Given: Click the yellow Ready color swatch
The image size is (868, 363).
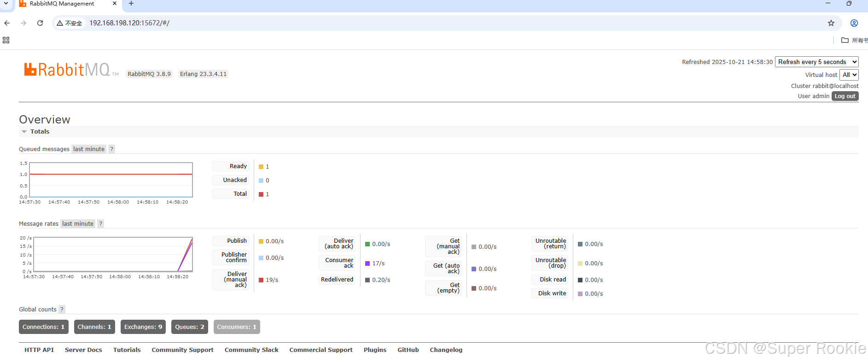Looking at the screenshot, I should click(x=261, y=167).
